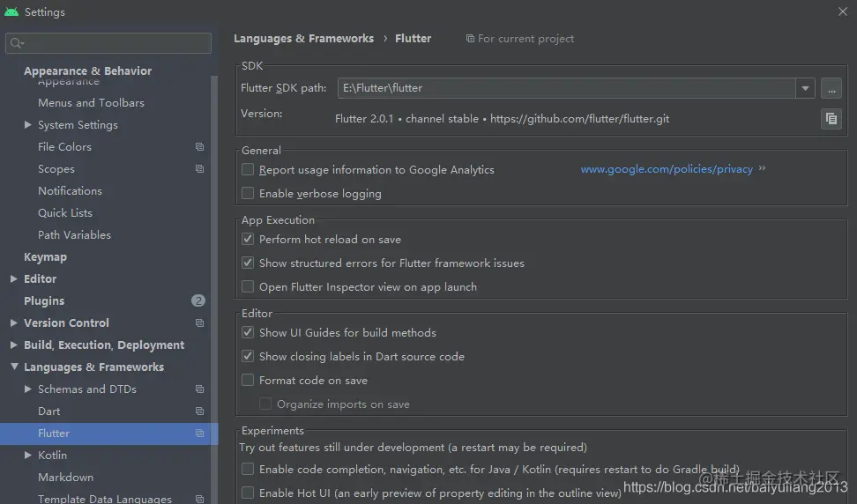
Task: Collapse Languages & Frameworks group
Action: point(13,367)
